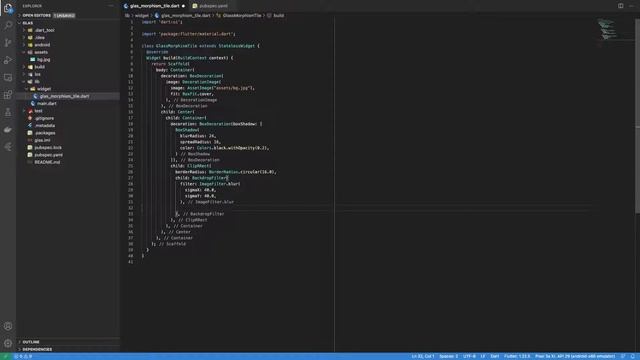
Task: Click the 'widget' breadcrumb segment
Action: 142,16
